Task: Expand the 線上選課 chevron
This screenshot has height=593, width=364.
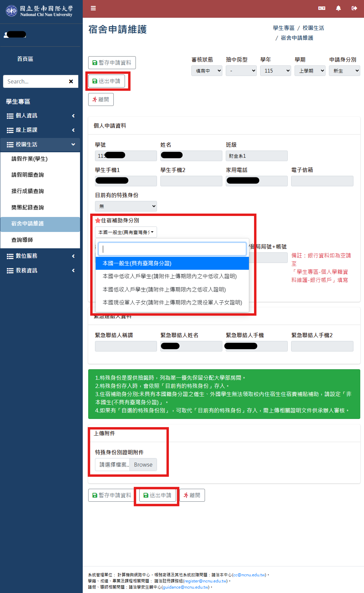Action: 73,130
